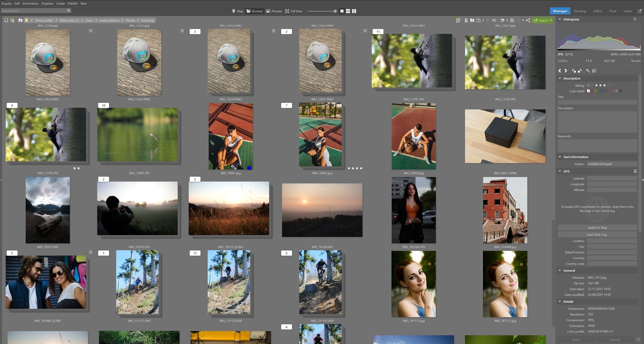Viewport: 644px width, 344px height.
Task: Click the add-to-stack icon beside magic wand
Action: (594, 71)
